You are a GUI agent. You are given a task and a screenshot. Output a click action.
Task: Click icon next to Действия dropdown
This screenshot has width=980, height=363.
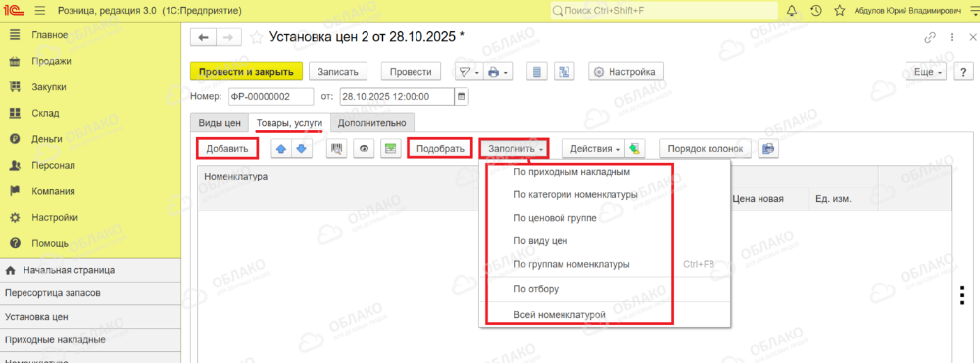click(x=634, y=149)
